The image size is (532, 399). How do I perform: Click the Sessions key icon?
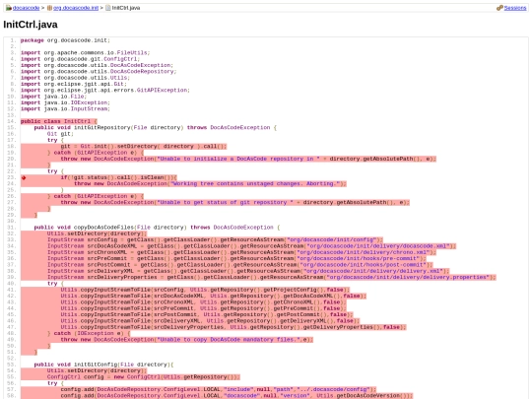[499, 8]
